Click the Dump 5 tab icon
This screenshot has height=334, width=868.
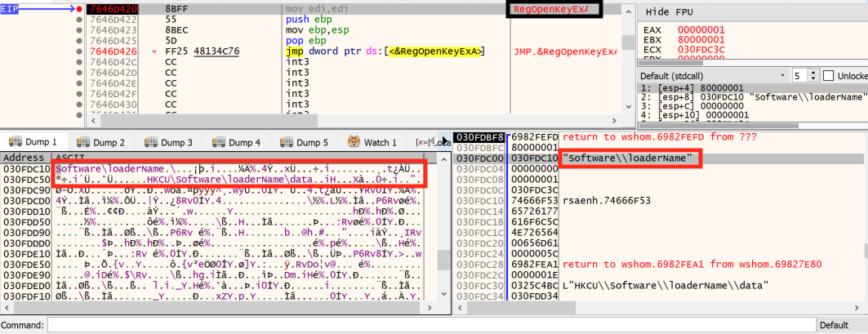pyautogui.click(x=285, y=142)
